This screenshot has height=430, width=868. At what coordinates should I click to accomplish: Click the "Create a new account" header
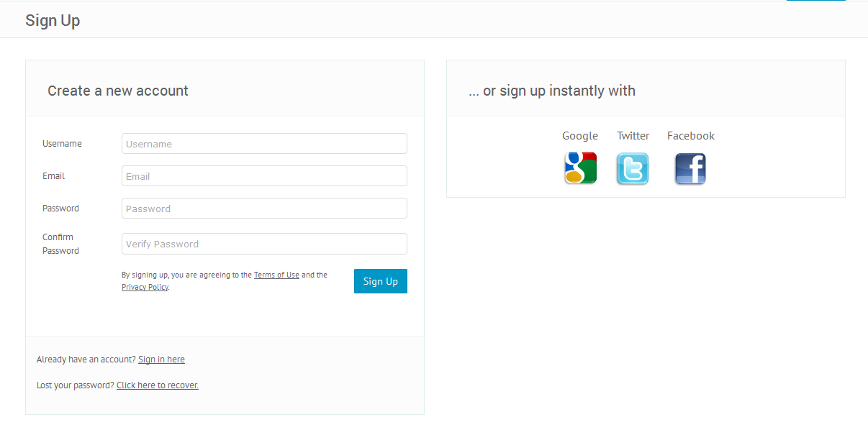pos(117,91)
